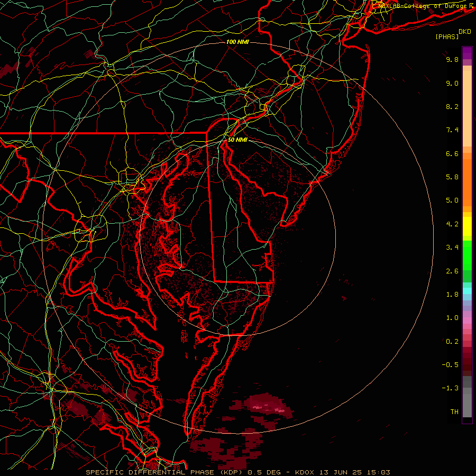Click the '5.0' scale value
476x476 pixels.
click(452, 200)
